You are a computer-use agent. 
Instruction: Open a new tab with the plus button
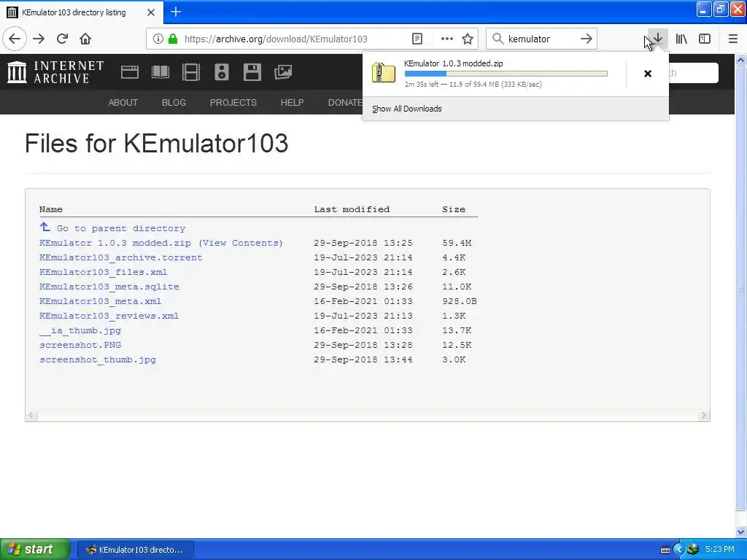[176, 12]
